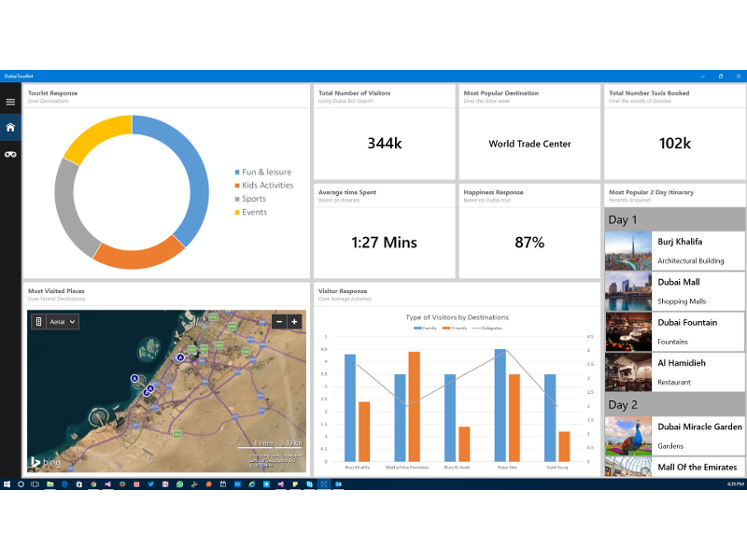Screen dimensions: 747x560
Task: Open the game controller sidebar page
Action: coord(10,154)
